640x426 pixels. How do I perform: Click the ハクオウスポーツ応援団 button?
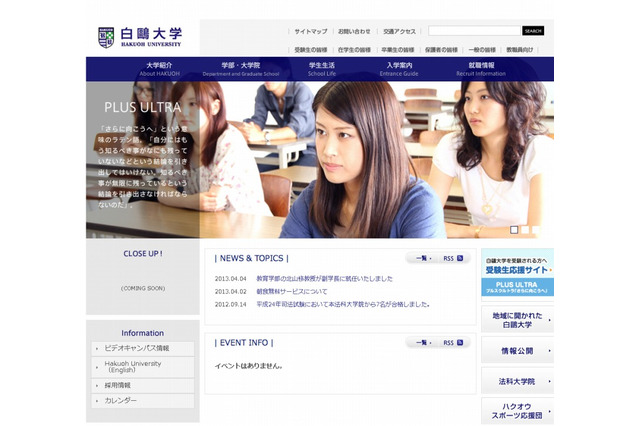518,411
